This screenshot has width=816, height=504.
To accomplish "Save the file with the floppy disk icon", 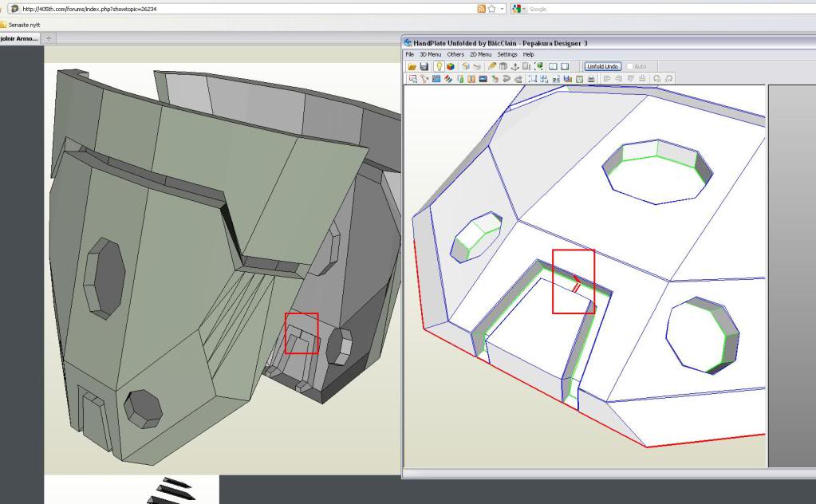I will click(x=424, y=66).
